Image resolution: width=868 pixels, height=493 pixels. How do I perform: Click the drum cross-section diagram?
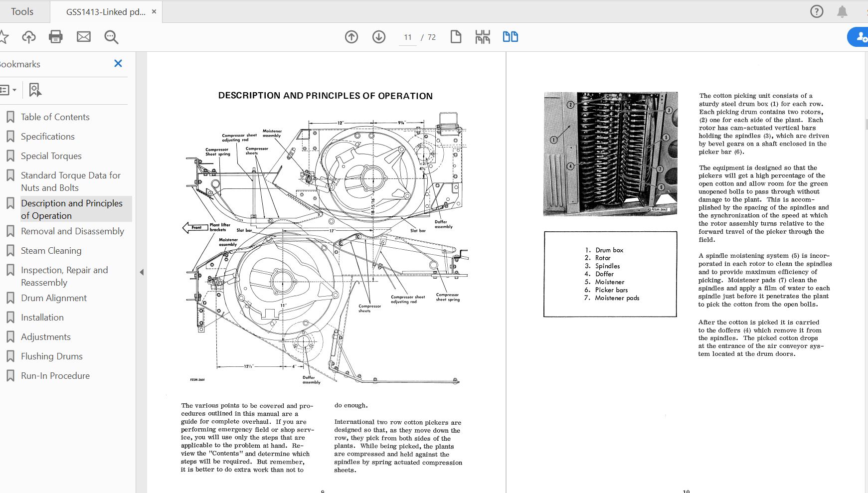coord(326,249)
